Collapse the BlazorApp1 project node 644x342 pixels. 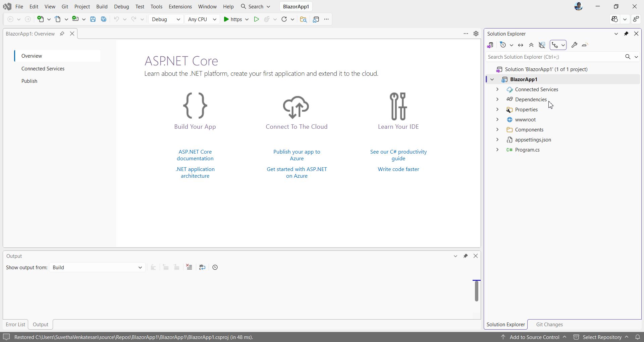pos(492,79)
